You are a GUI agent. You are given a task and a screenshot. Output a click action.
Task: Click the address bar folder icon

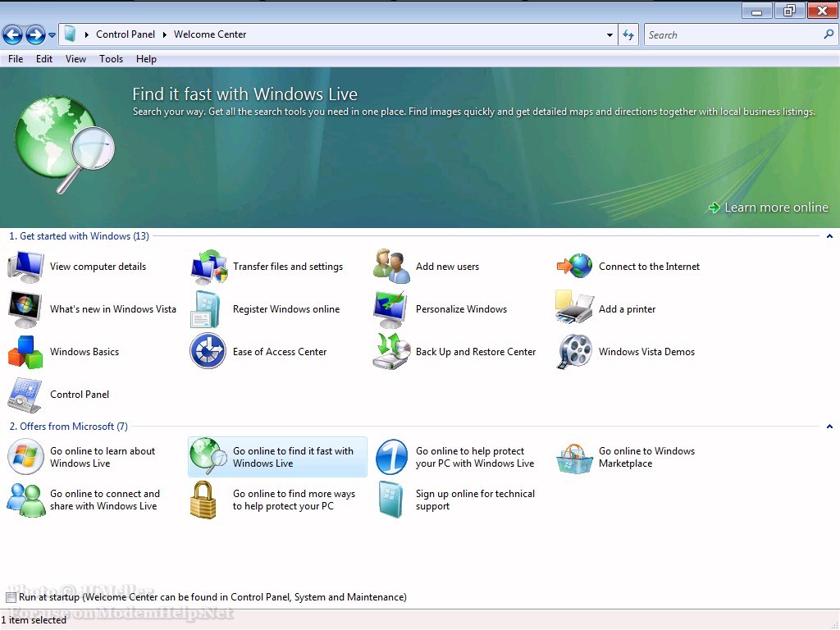71,34
